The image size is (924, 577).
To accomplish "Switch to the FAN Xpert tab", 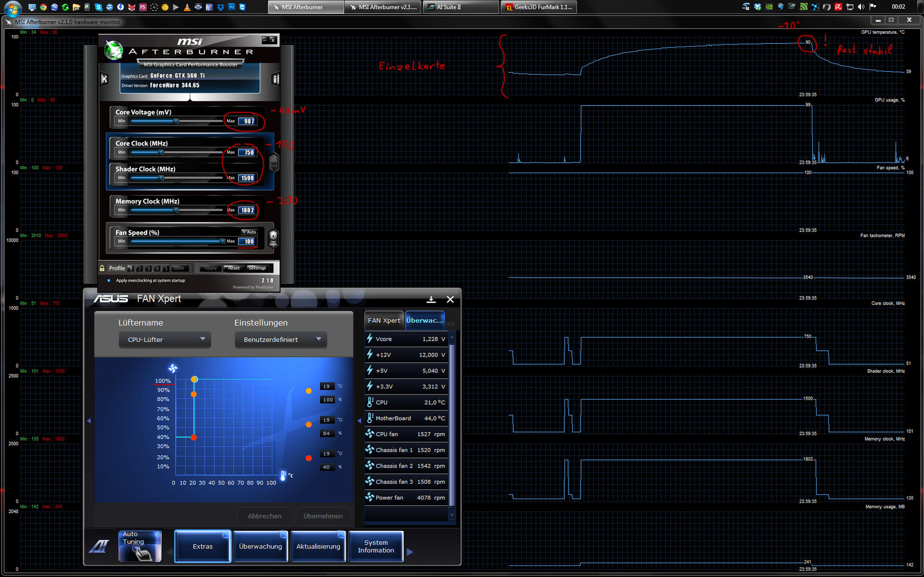I will 384,321.
